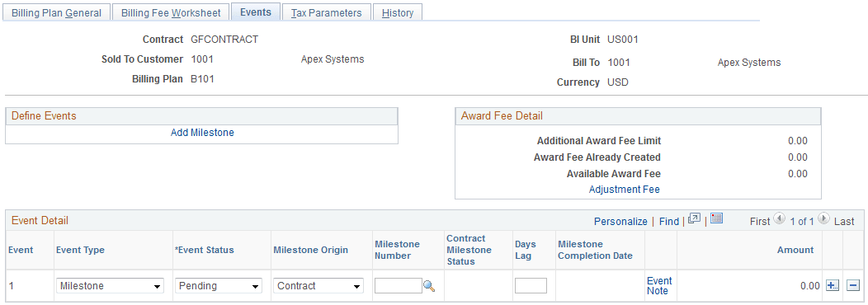Sort by Days Lag column header
Viewport: 868px width, 305px height.
point(526,251)
